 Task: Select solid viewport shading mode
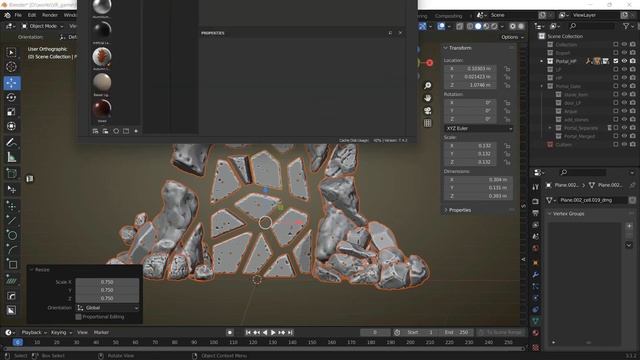(x=478, y=26)
